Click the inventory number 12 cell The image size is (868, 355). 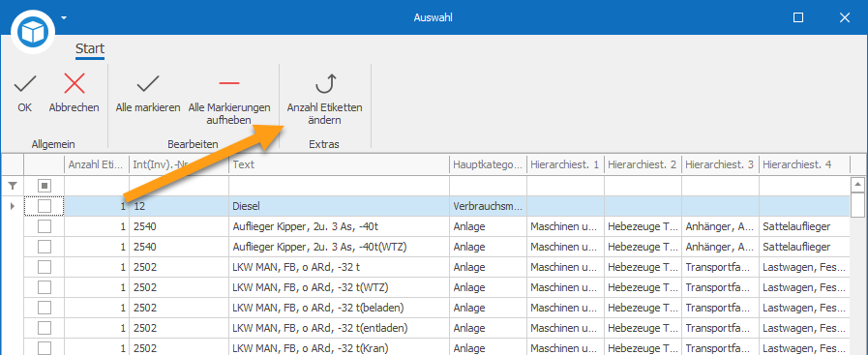[179, 206]
